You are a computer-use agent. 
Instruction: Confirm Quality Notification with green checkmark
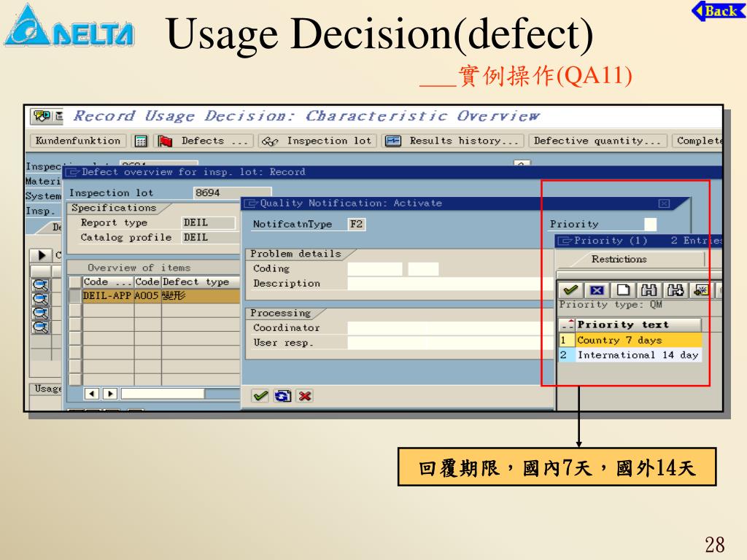pyautogui.click(x=260, y=396)
